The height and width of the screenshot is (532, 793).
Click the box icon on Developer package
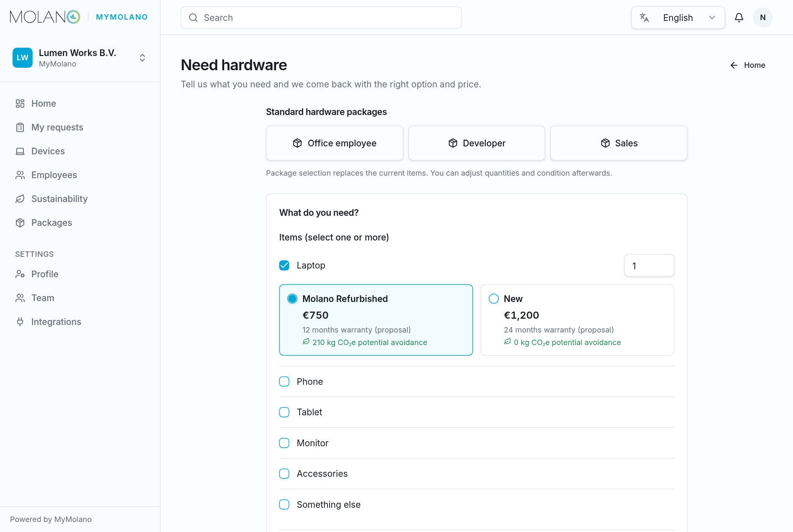(453, 143)
